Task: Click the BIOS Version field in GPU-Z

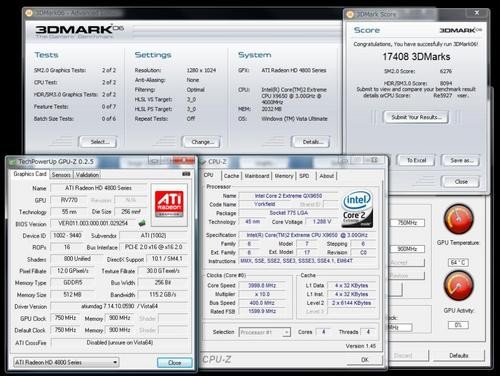Action: tap(94, 223)
